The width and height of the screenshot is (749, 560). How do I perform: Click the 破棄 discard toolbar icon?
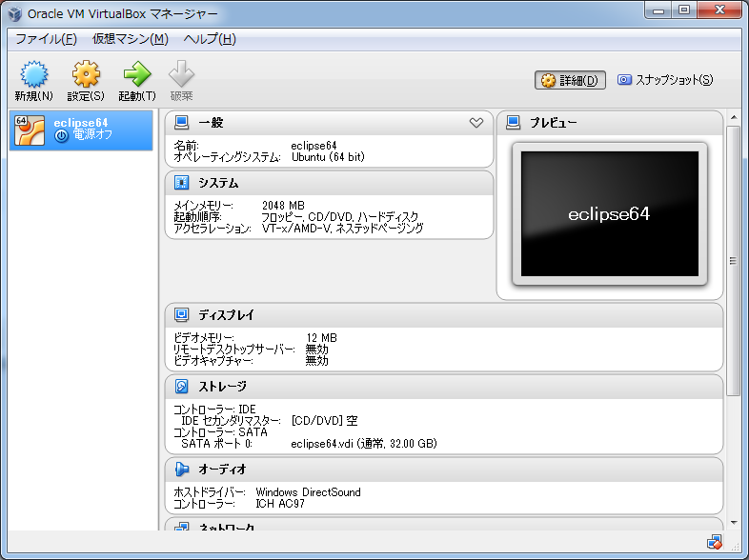[x=181, y=76]
